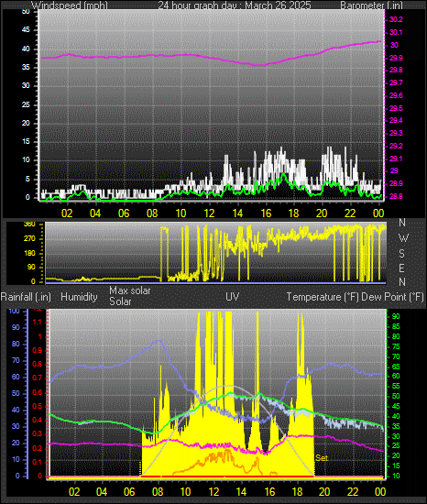Click the 'Windspeed (mph)' chart title
The width and height of the screenshot is (427, 504).
tap(70, 5)
